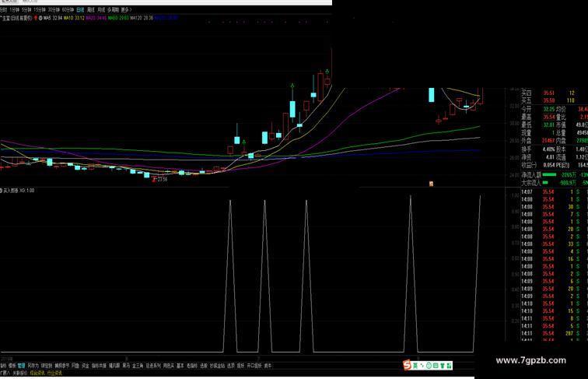
Task: Click the keyboard icon on Sogou bar
Action: [x=436, y=365]
